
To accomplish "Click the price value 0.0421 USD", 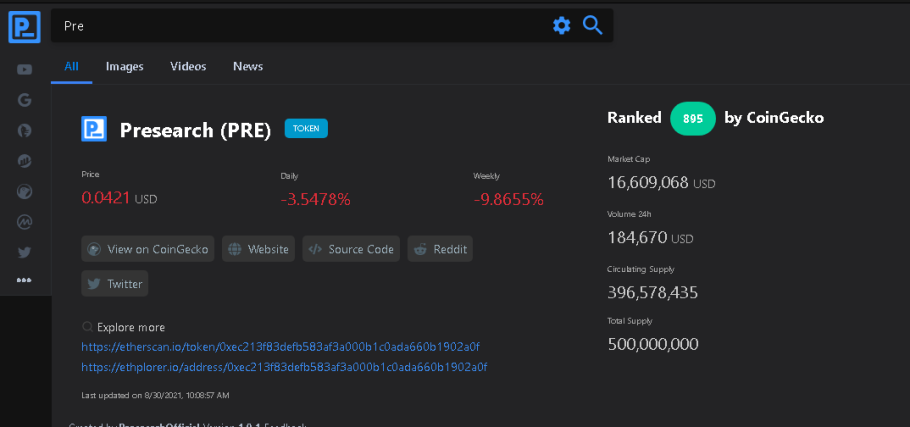I will [x=119, y=198].
